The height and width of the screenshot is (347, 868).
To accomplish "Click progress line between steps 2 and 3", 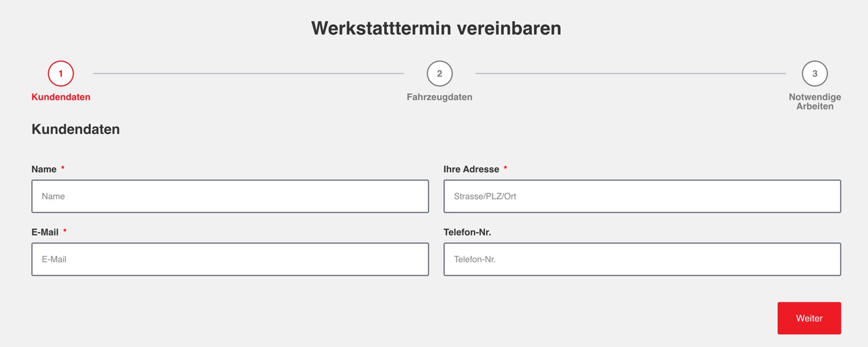I will pos(630,73).
